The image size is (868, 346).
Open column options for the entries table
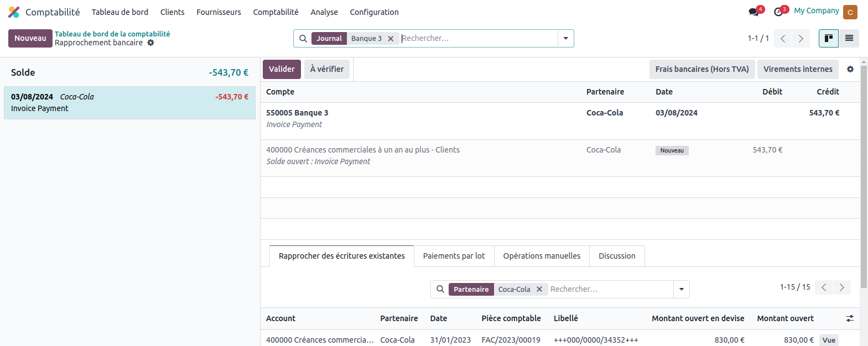click(x=850, y=318)
